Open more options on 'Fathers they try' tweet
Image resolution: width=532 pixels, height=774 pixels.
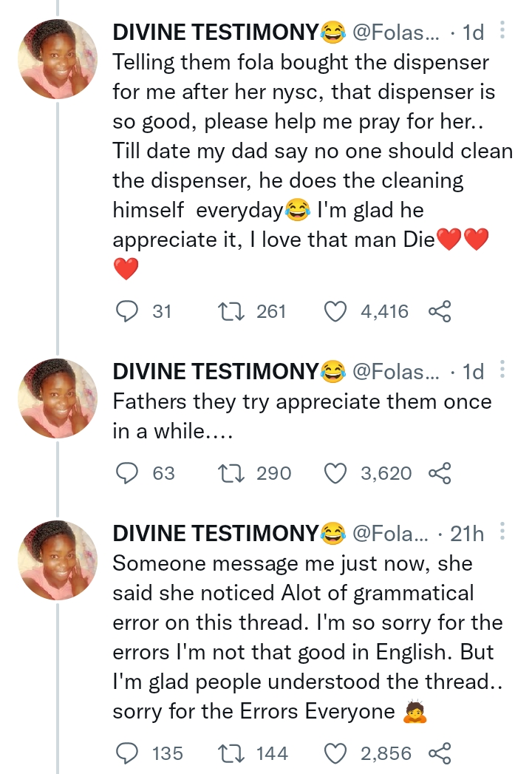point(502,370)
